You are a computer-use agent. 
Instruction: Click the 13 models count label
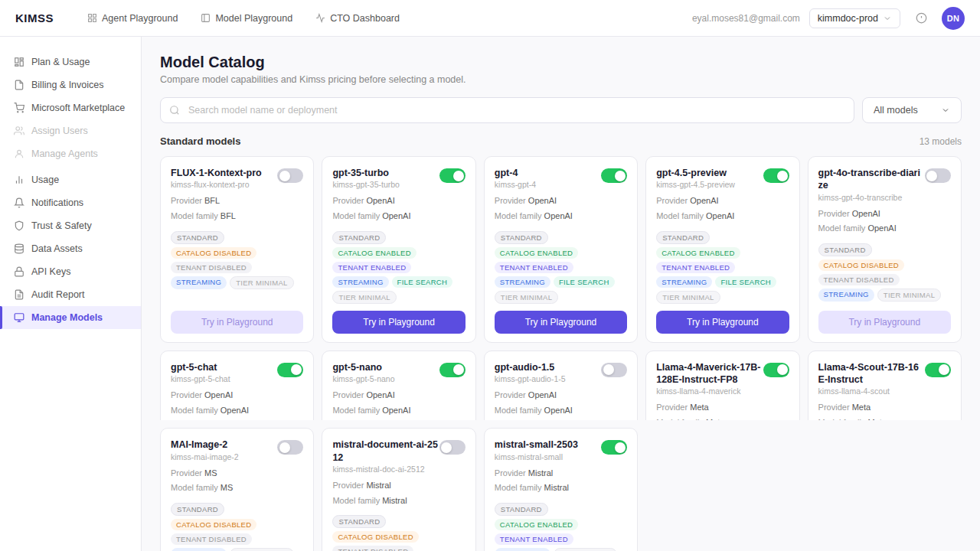click(x=940, y=142)
